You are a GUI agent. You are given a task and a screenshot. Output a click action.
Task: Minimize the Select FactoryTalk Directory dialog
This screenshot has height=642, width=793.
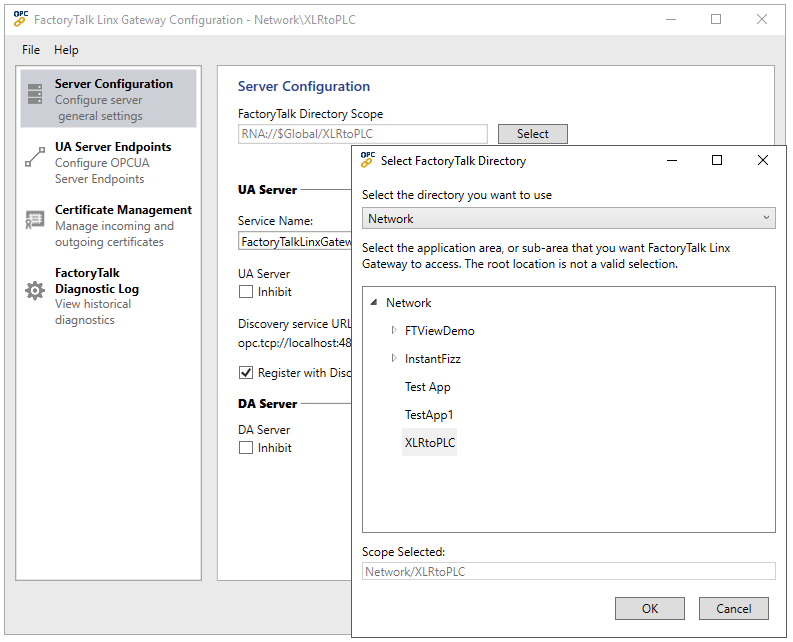[672, 160]
